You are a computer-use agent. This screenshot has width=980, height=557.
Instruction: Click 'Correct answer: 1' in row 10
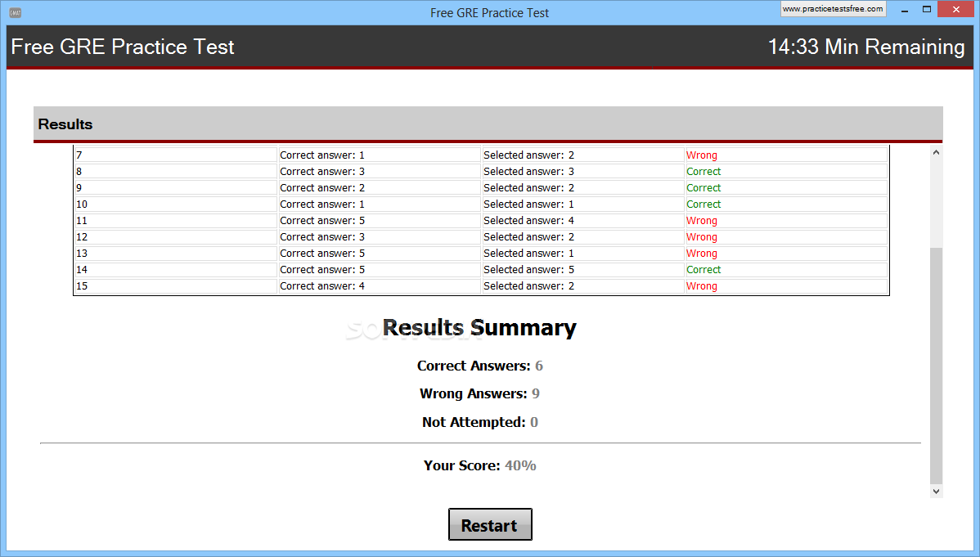(321, 204)
